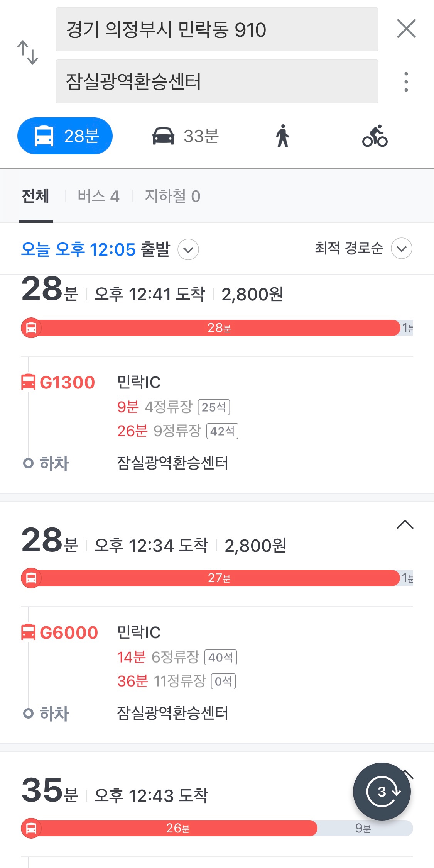Edit the destination field 잠실광역환승센터
Image resolution: width=434 pixels, height=868 pixels.
[x=216, y=81]
